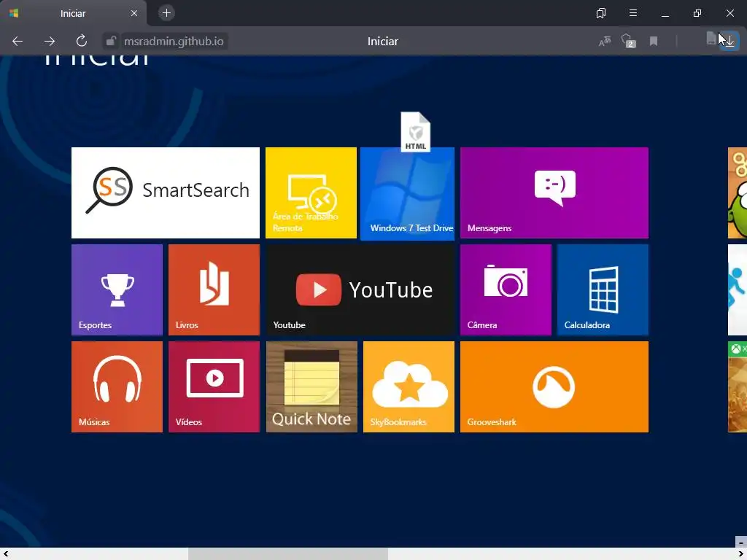747x560 pixels.
Task: Click the msradmin.github.io address field
Action: [174, 42]
